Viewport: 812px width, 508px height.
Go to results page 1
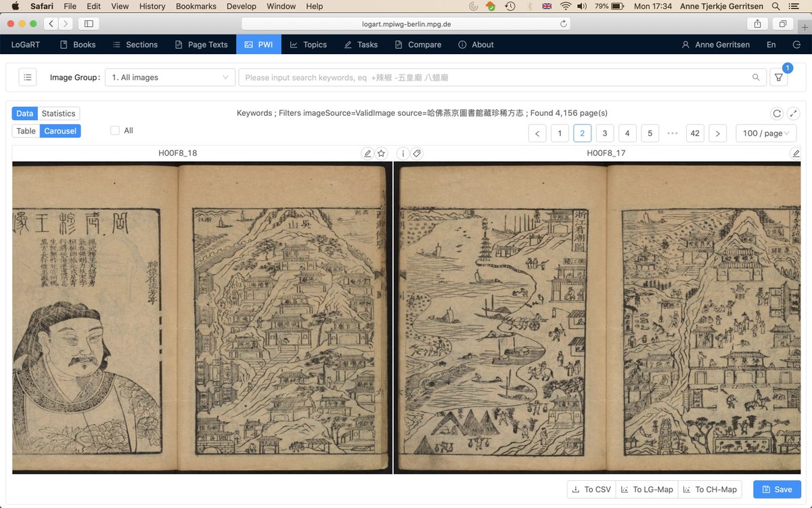(x=560, y=133)
